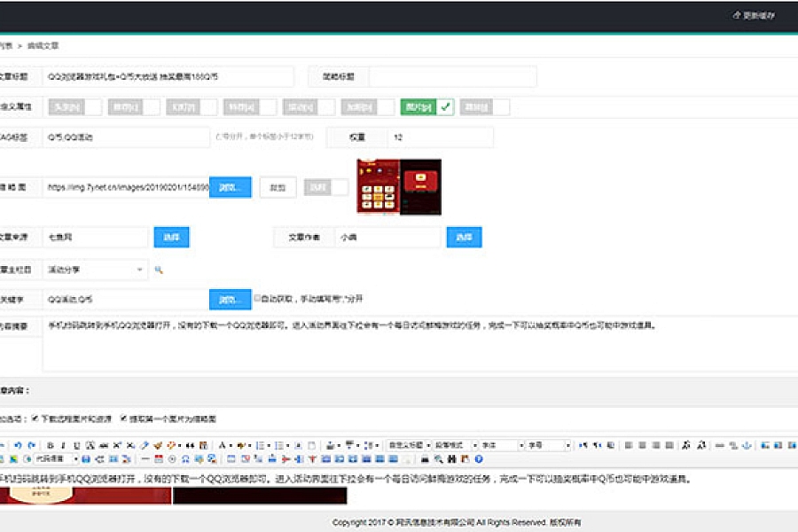The height and width of the screenshot is (532, 798).
Task: Toggle the 加粗[b] attribute flag
Action: (368, 107)
